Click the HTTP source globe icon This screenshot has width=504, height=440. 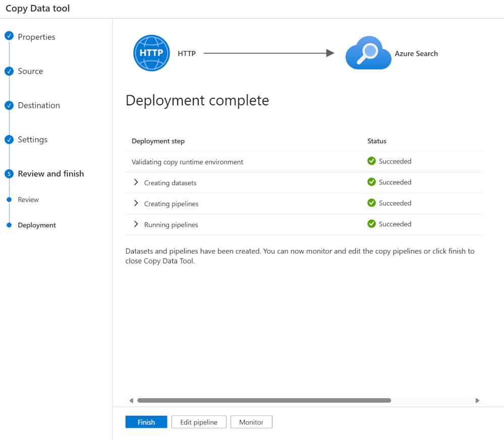pos(151,53)
